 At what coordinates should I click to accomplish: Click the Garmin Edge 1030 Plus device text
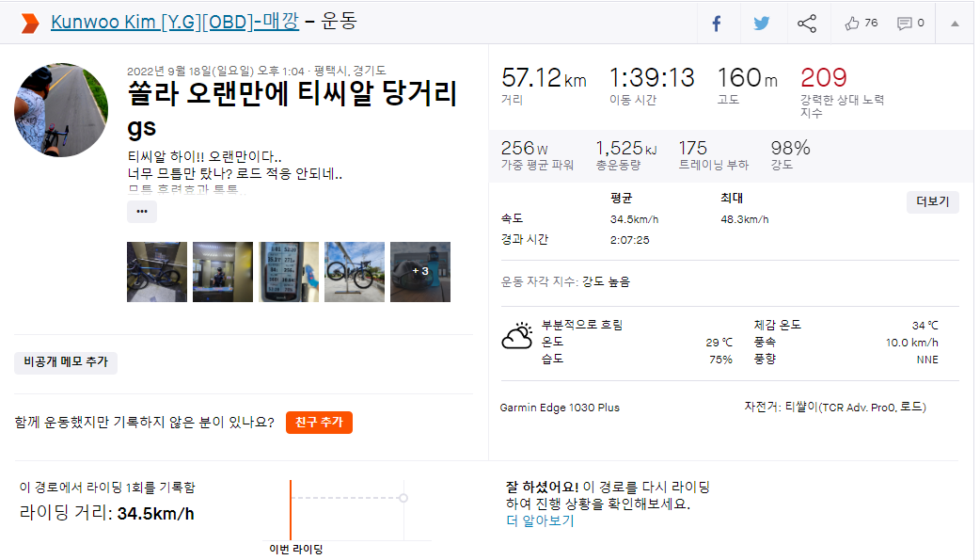560,408
